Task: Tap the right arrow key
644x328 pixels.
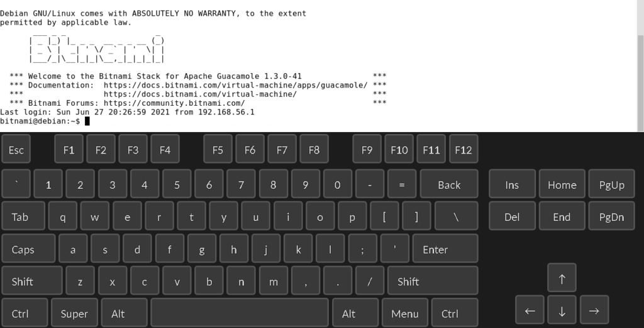Action: (594, 310)
